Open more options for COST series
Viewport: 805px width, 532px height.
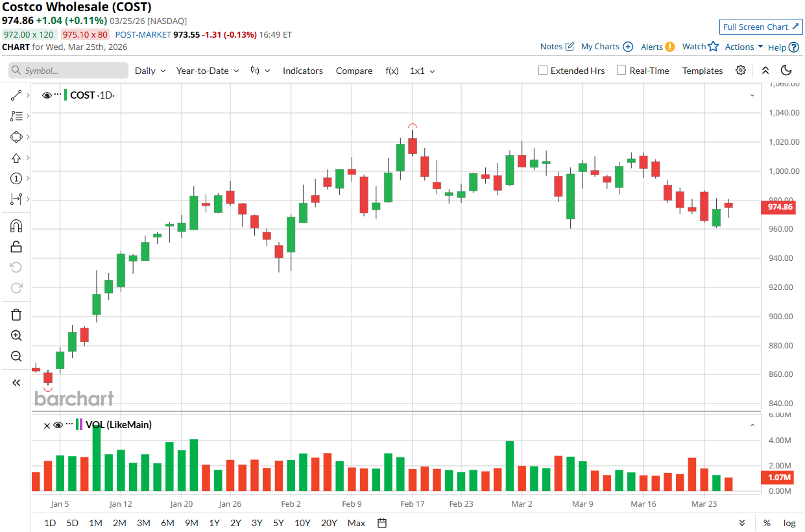click(x=58, y=95)
